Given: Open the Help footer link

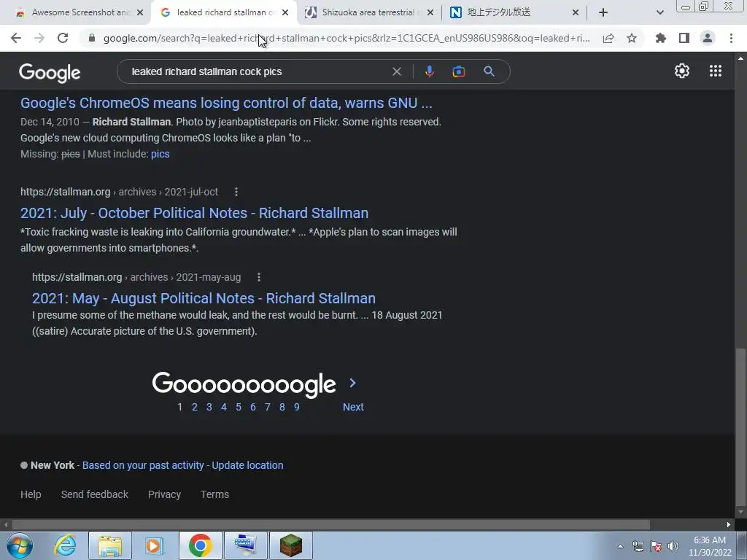Looking at the screenshot, I should coord(31,494).
